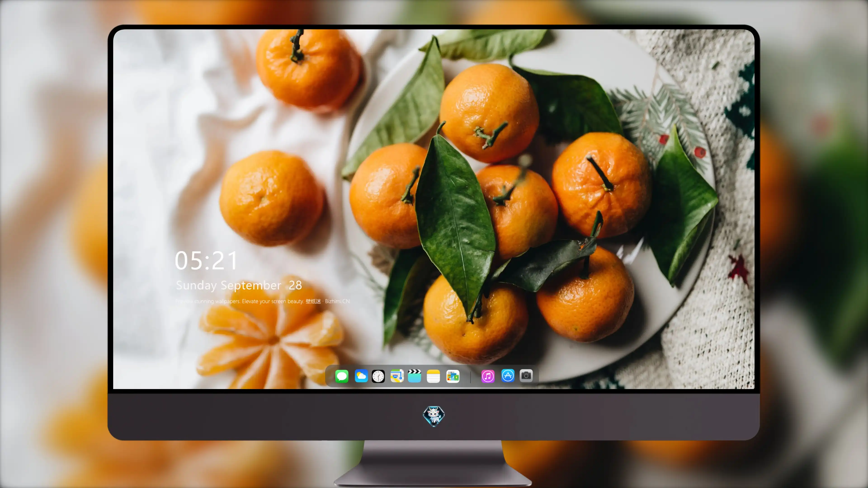868x488 pixels.
Task: Click the dragon logo on monitor chin
Action: [434, 416]
